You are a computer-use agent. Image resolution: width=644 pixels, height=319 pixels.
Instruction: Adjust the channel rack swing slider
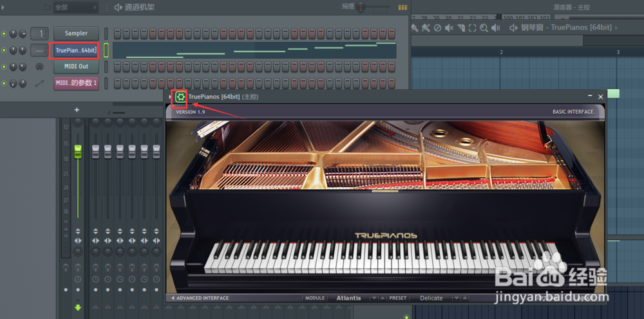coord(372,7)
